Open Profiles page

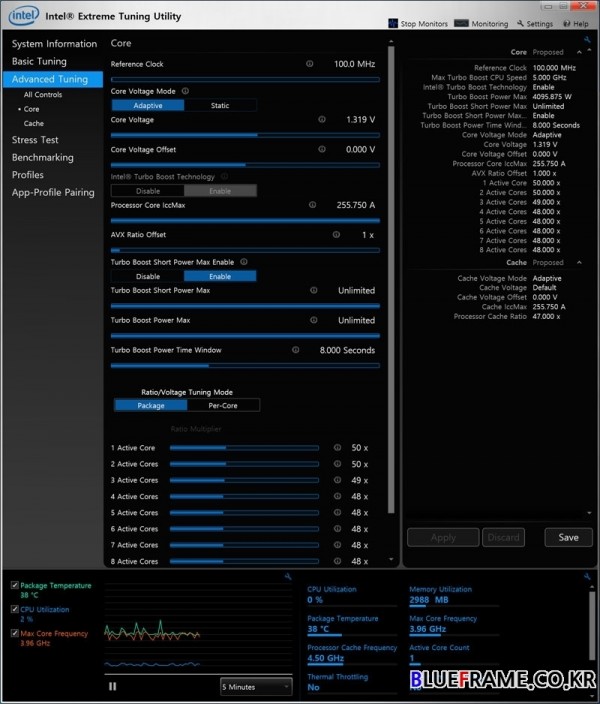[28, 175]
